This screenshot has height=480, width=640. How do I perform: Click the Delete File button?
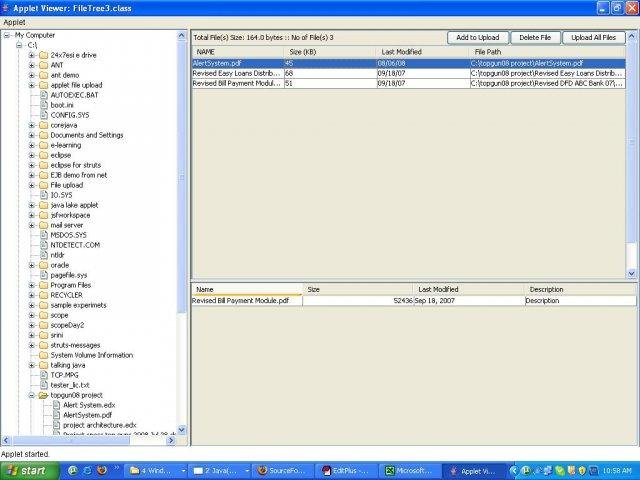pyautogui.click(x=535, y=38)
